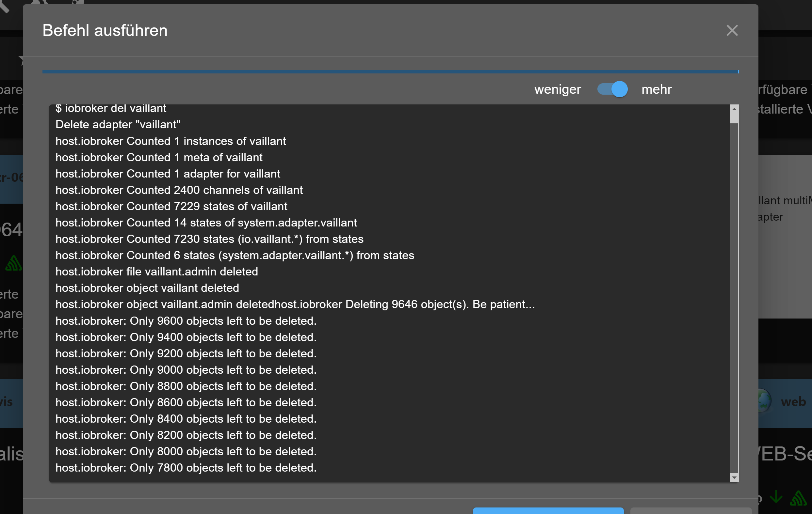Click 'Only 9200 objects left' line
812x514 pixels.
[186, 354]
